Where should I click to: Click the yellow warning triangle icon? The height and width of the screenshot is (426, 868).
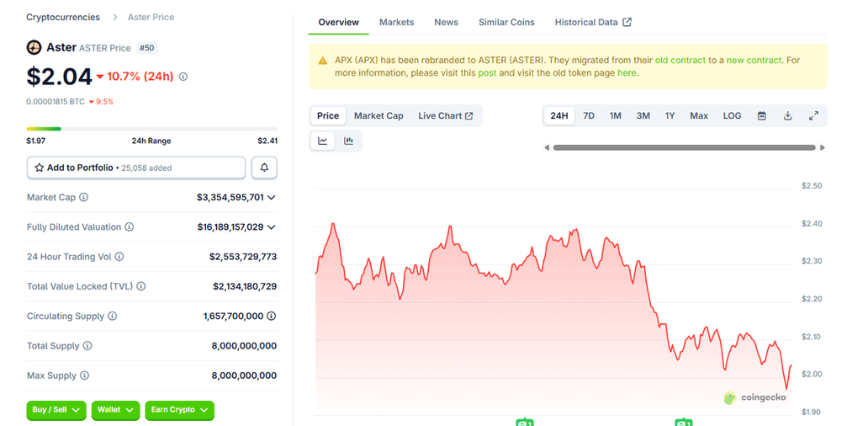pyautogui.click(x=323, y=61)
